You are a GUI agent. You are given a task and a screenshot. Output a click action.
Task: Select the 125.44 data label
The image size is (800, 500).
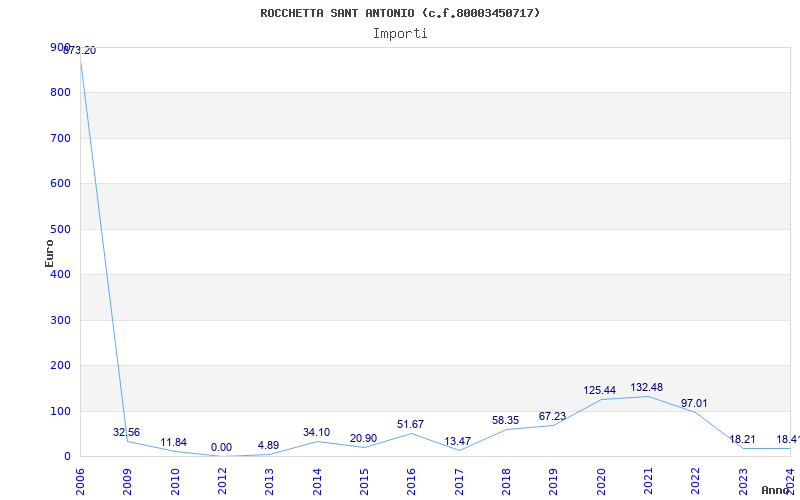click(x=600, y=391)
